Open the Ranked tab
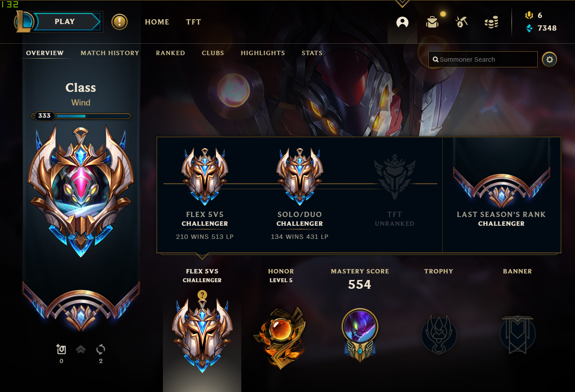The width and height of the screenshot is (575, 392). click(x=170, y=53)
